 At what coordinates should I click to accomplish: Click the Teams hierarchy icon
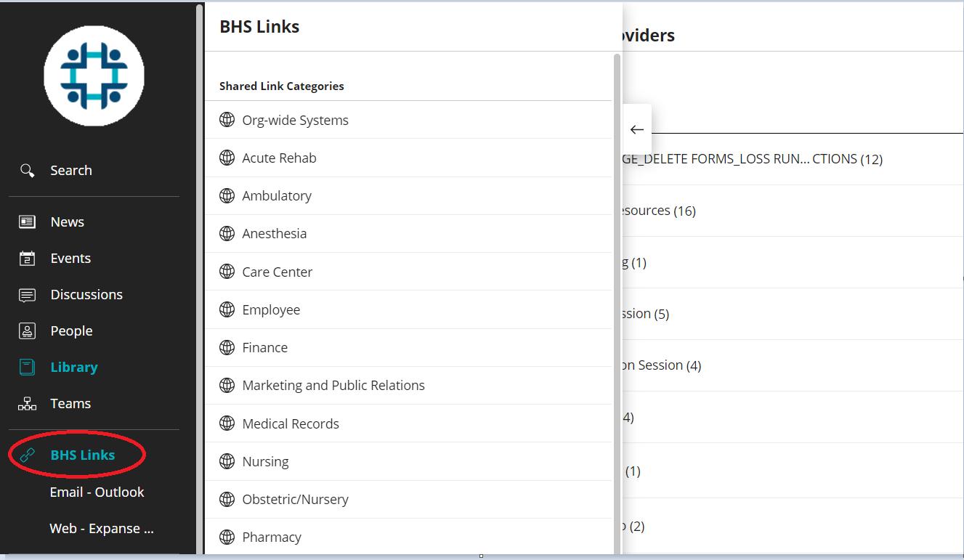click(x=27, y=404)
